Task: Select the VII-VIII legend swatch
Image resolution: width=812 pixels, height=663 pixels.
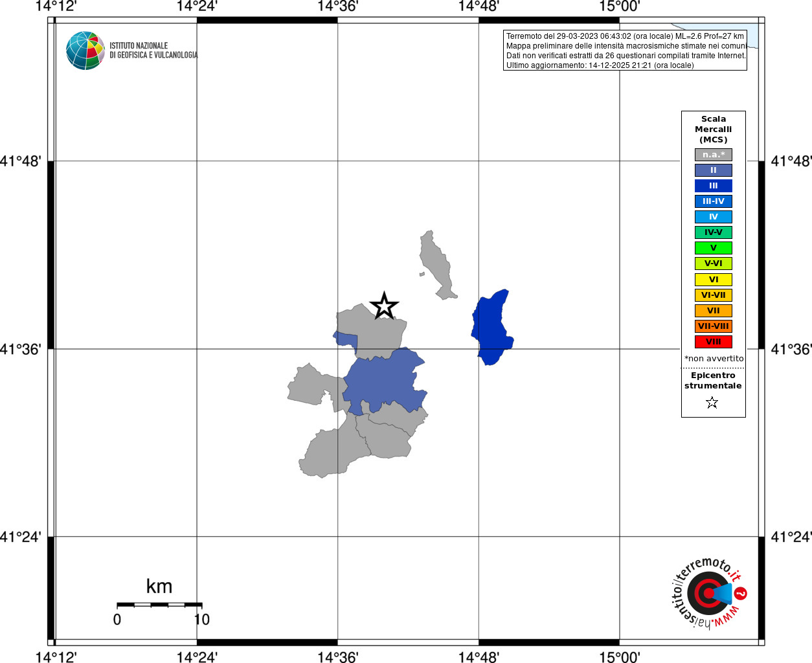Action: [x=714, y=326]
